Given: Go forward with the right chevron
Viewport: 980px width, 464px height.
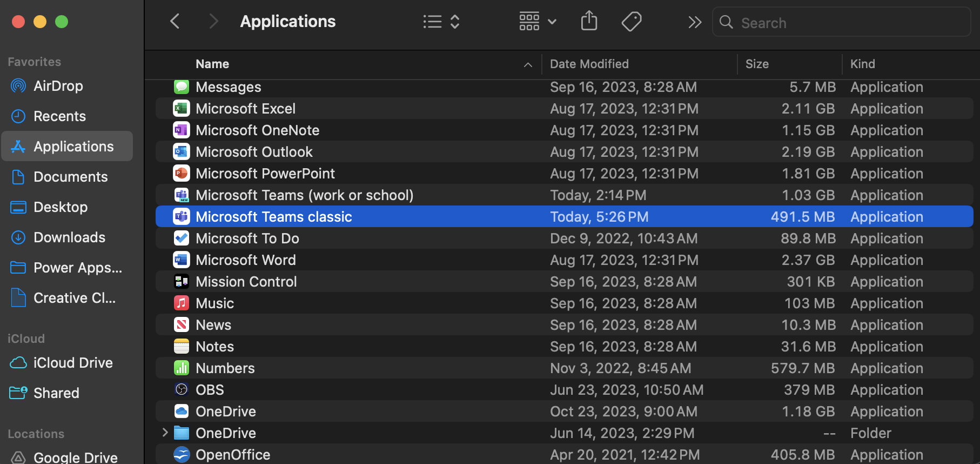Looking at the screenshot, I should point(214,22).
